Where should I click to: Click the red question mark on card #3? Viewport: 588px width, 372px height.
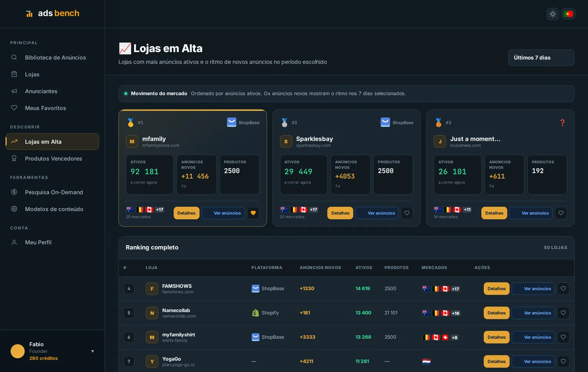click(563, 123)
